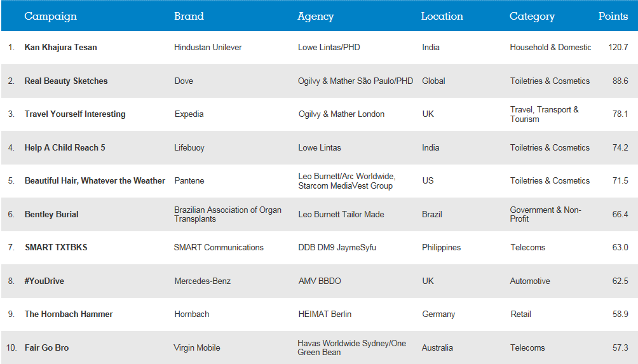Click Beautiful Hair, Whatever the Weather
The width and height of the screenshot is (638, 364).
pos(95,181)
